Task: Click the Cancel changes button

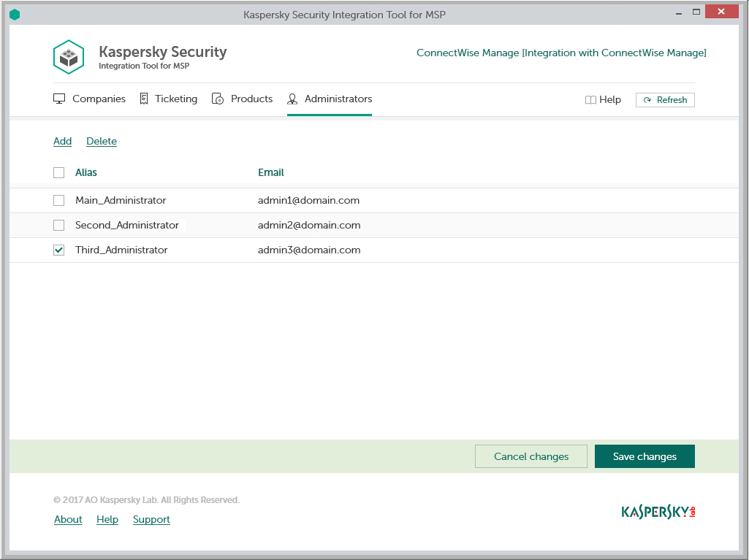Action: [x=531, y=456]
